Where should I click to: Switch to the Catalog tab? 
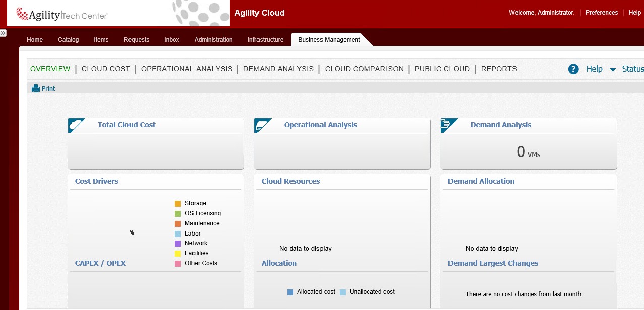click(x=68, y=40)
